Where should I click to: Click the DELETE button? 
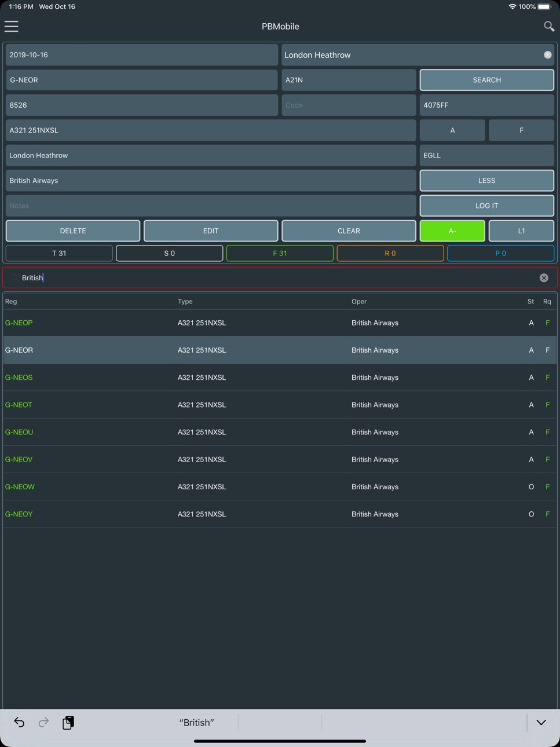point(73,230)
